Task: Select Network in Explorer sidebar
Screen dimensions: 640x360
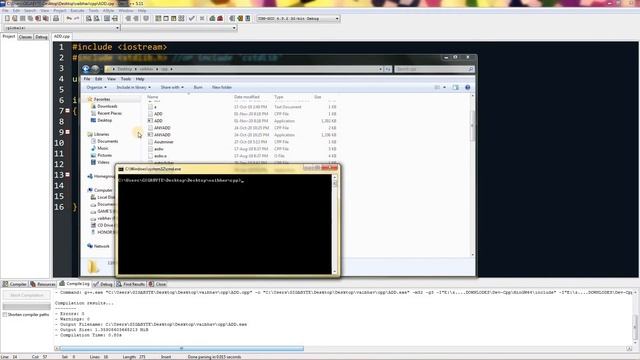Action: [x=98, y=246]
